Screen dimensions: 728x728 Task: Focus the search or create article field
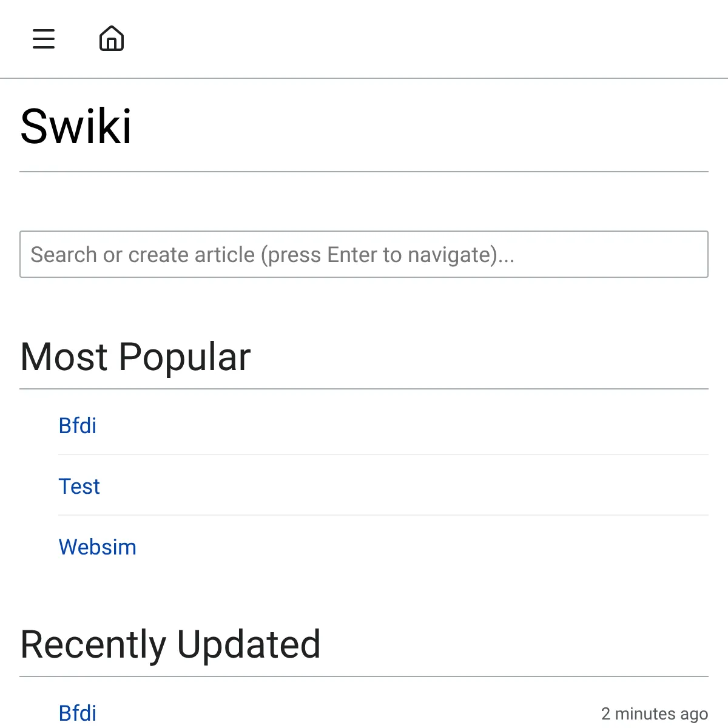[364, 254]
